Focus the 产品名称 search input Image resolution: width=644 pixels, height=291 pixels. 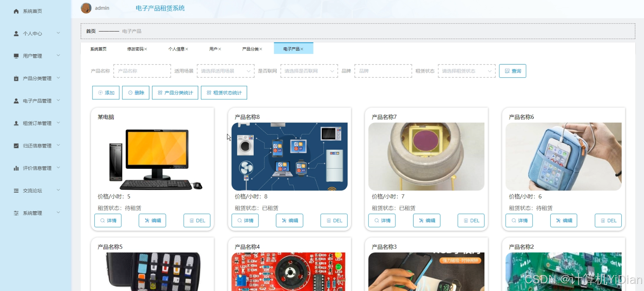[142, 71]
